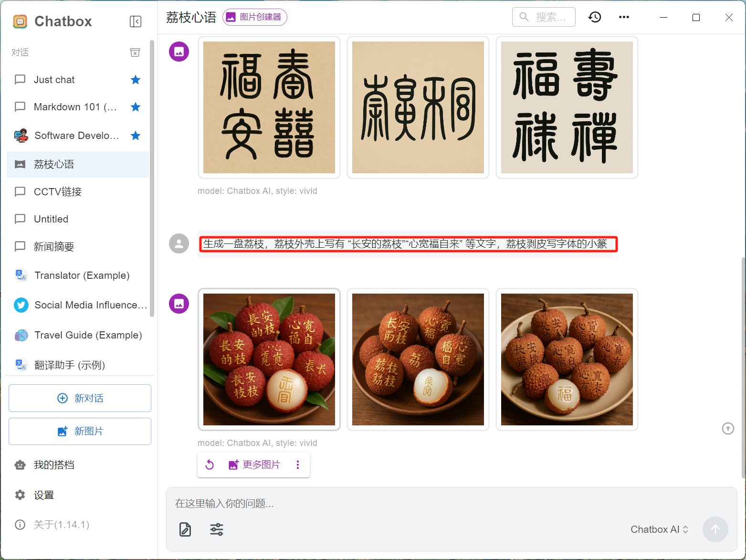Open the Just chat conversation
This screenshot has height=560, width=746.
pos(78,80)
